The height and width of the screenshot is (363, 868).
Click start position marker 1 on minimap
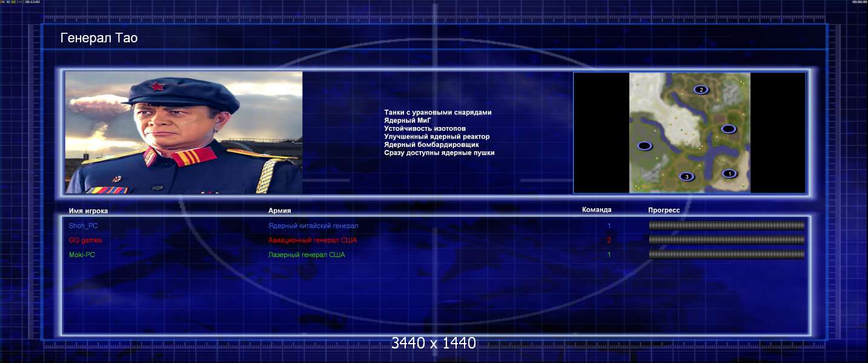729,174
